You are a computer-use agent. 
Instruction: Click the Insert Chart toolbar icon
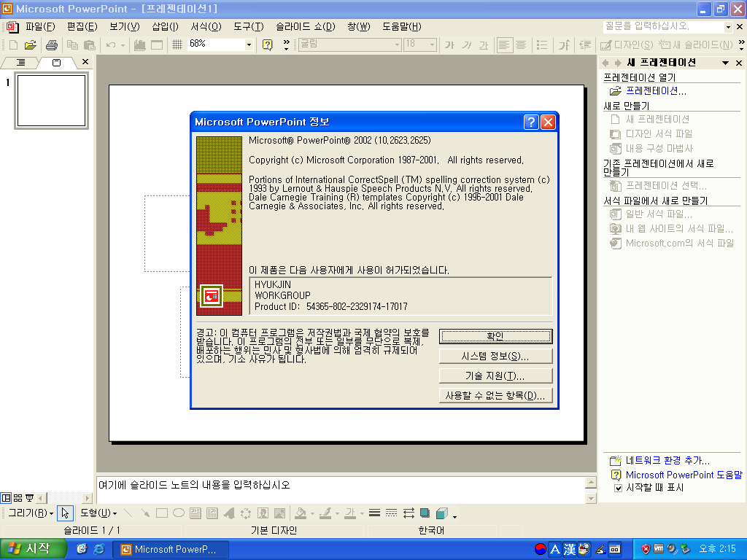click(139, 44)
